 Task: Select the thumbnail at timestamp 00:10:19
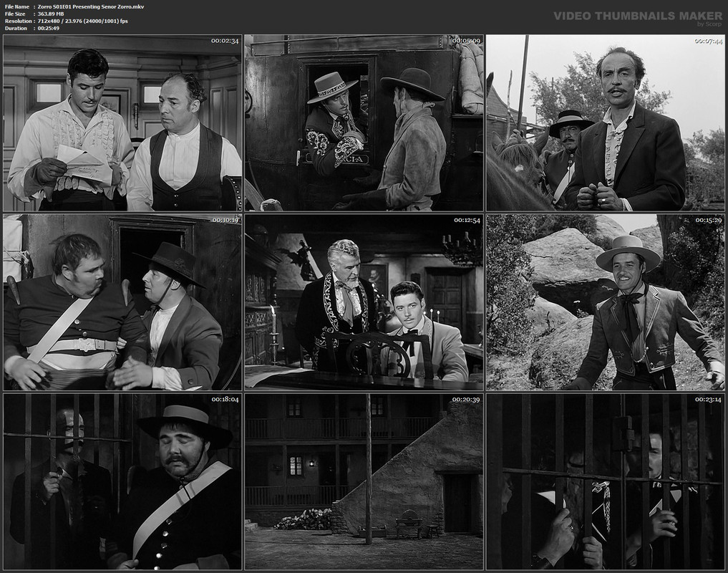(x=122, y=302)
